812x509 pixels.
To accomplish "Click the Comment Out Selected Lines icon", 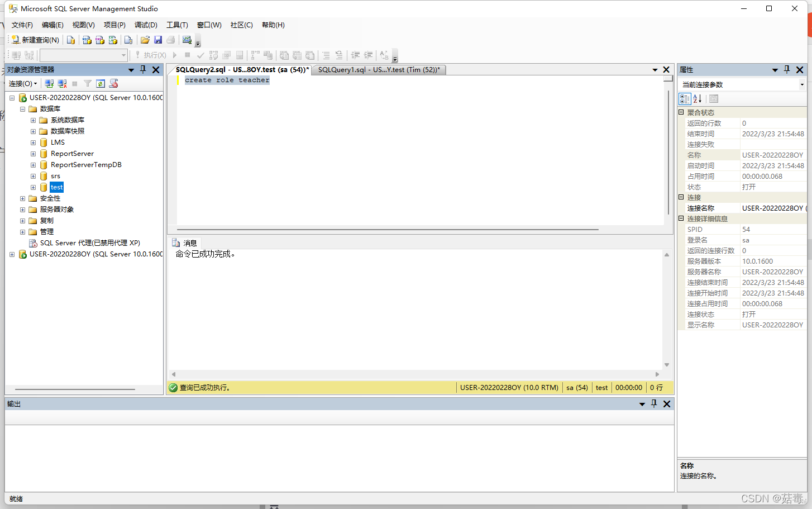I will [326, 55].
